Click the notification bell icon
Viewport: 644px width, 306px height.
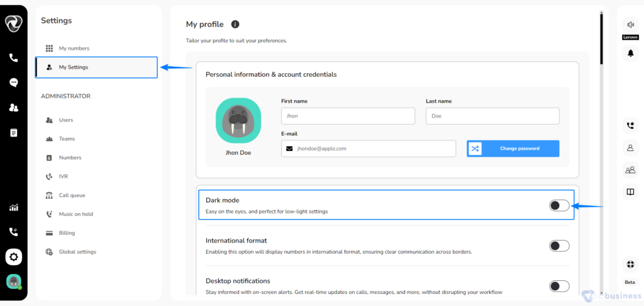(x=630, y=53)
